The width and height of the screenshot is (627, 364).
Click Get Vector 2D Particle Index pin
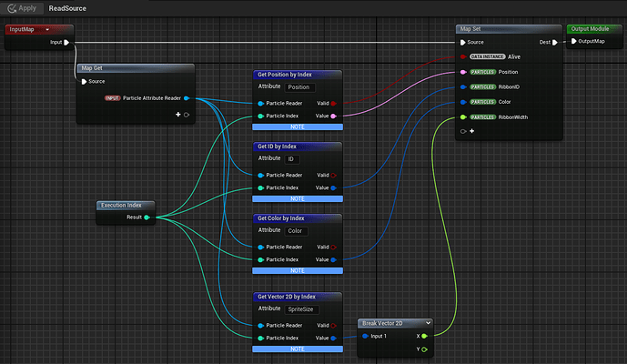tap(260, 339)
